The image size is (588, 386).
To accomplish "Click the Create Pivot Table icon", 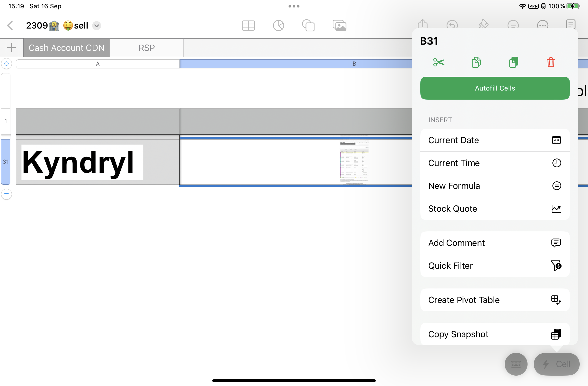I will click(x=556, y=299).
